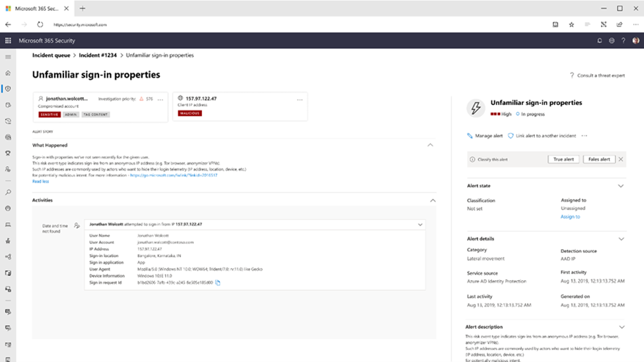Click Fales alert button
This screenshot has width=644, height=362.
point(599,159)
